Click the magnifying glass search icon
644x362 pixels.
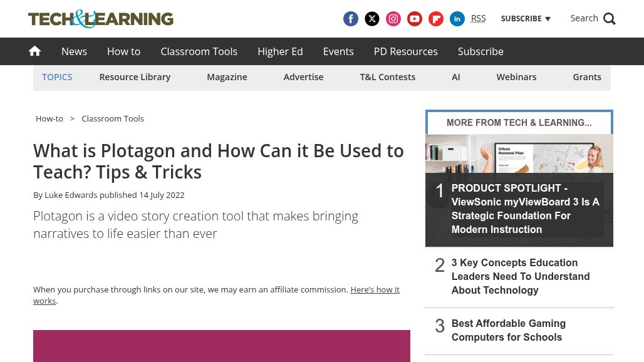610,19
